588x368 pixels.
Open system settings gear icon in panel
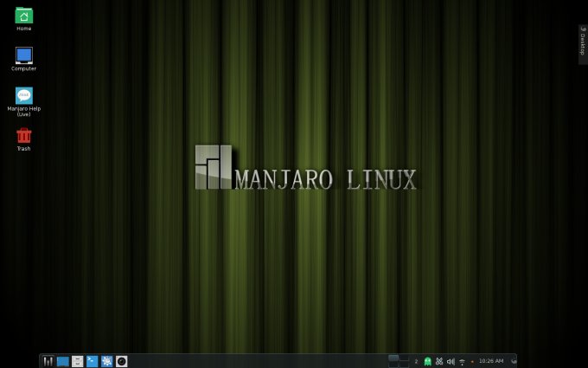[x=107, y=361]
